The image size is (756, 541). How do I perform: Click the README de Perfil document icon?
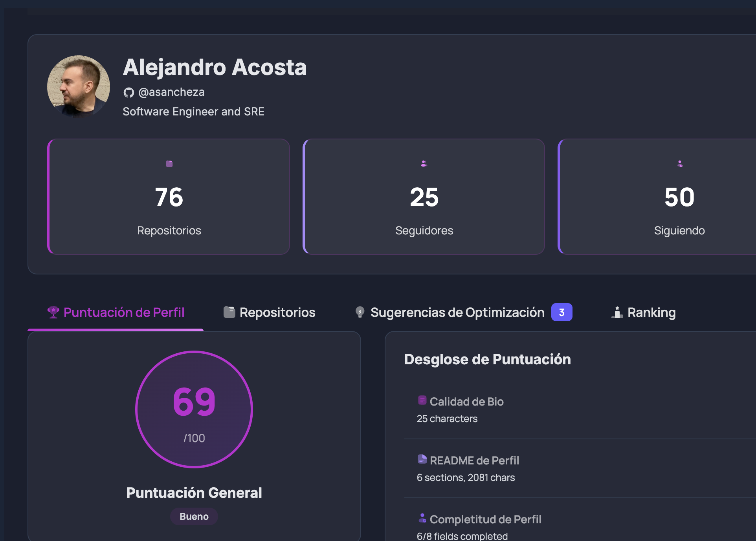point(422,459)
